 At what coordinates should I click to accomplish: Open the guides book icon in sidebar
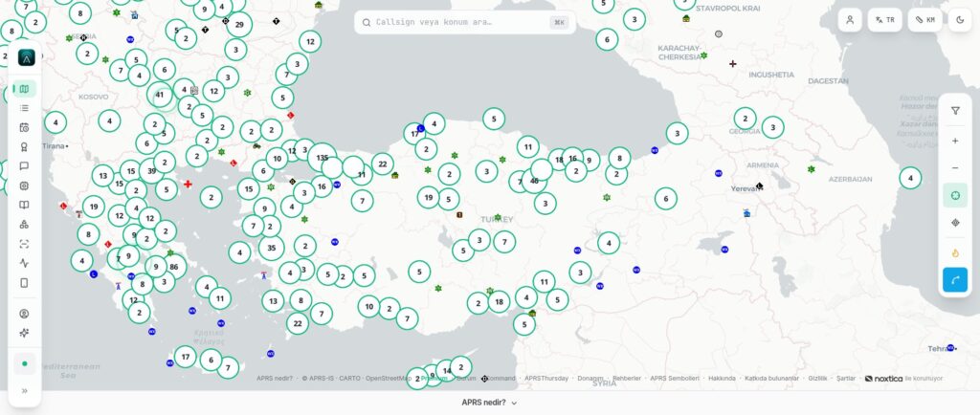pos(24,205)
